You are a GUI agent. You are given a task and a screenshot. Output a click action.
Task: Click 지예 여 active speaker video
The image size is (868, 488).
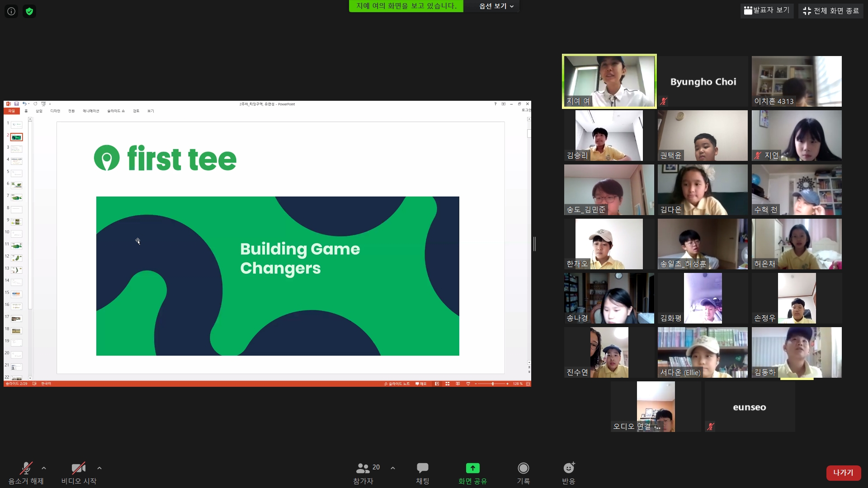tap(609, 81)
